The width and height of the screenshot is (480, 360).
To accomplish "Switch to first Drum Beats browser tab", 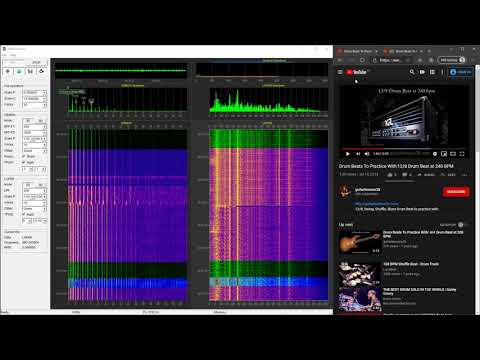I will [x=358, y=51].
